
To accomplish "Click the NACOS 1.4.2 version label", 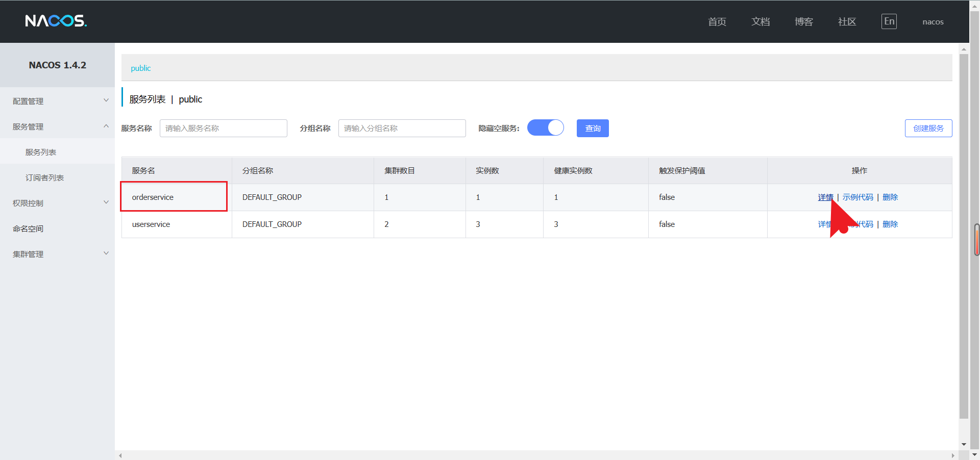I will coord(58,65).
